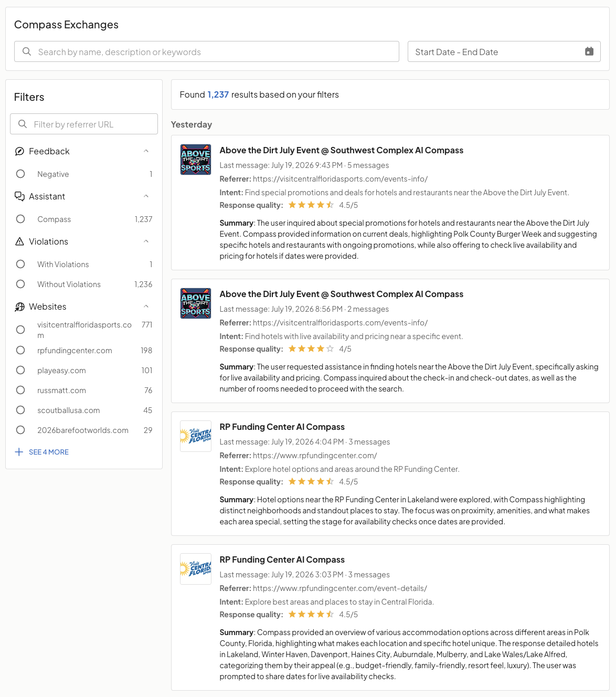
Task: Select the Compass assistant radio button
Action: tap(20, 219)
